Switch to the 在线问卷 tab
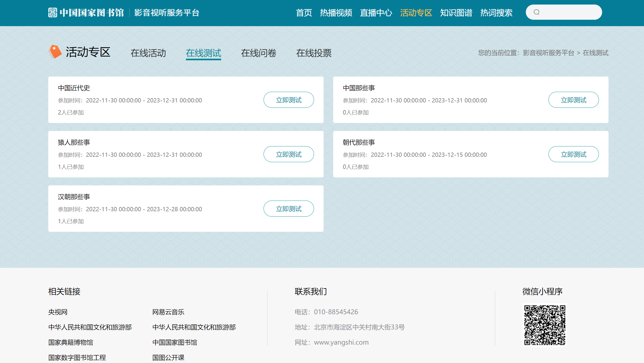Viewport: 644px width, 363px height. pyautogui.click(x=259, y=53)
